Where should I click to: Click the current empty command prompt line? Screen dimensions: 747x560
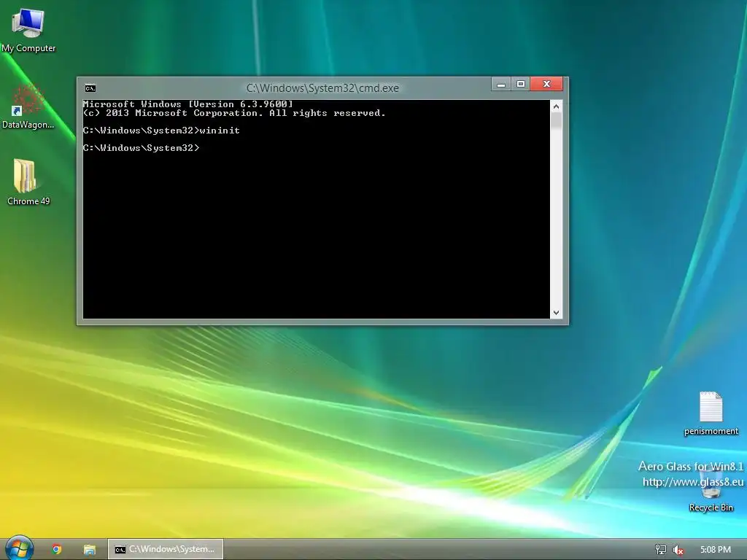(141, 148)
